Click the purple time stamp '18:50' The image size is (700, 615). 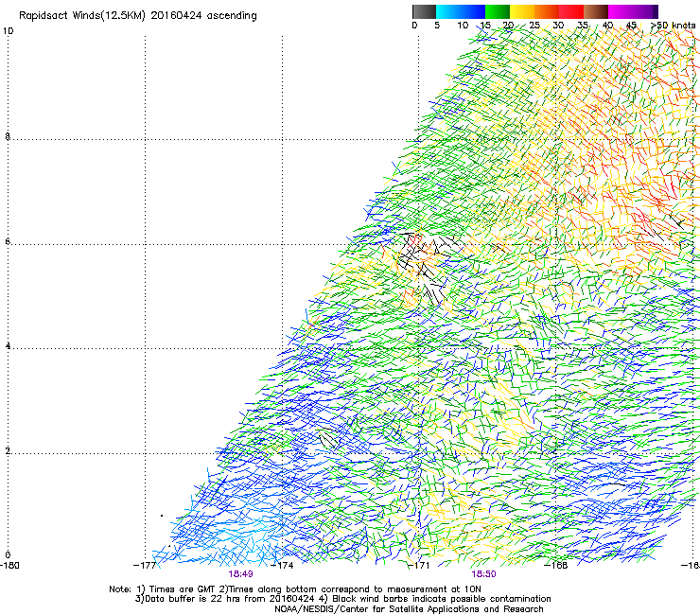[484, 574]
